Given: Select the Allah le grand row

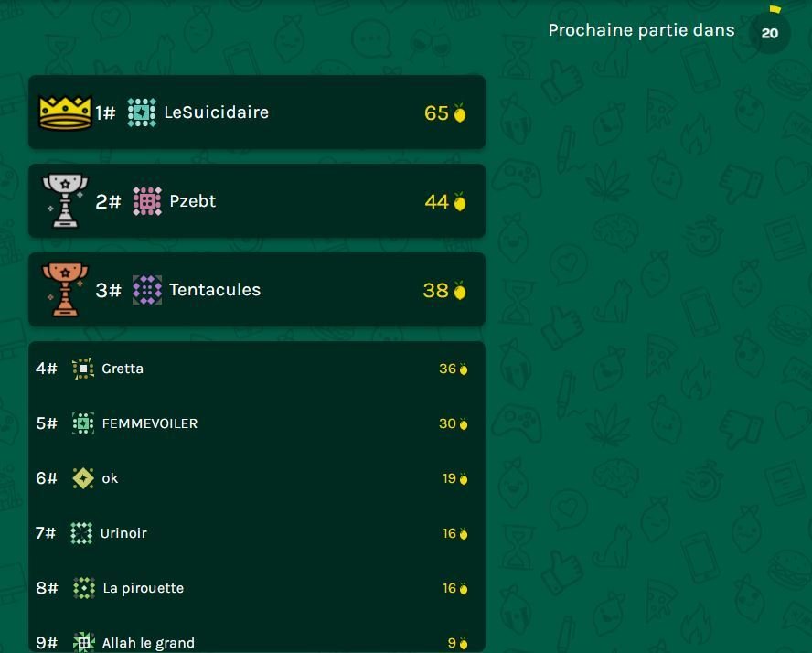Looking at the screenshot, I should tap(257, 643).
